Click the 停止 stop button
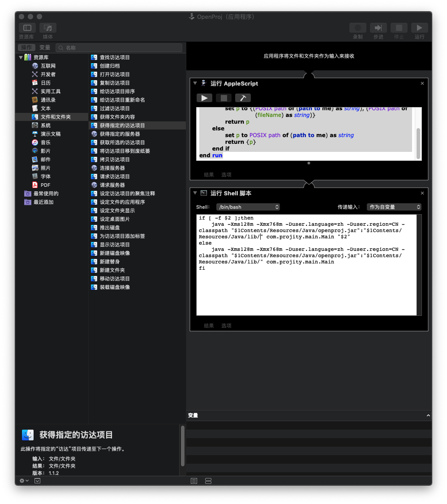 pos(399,28)
